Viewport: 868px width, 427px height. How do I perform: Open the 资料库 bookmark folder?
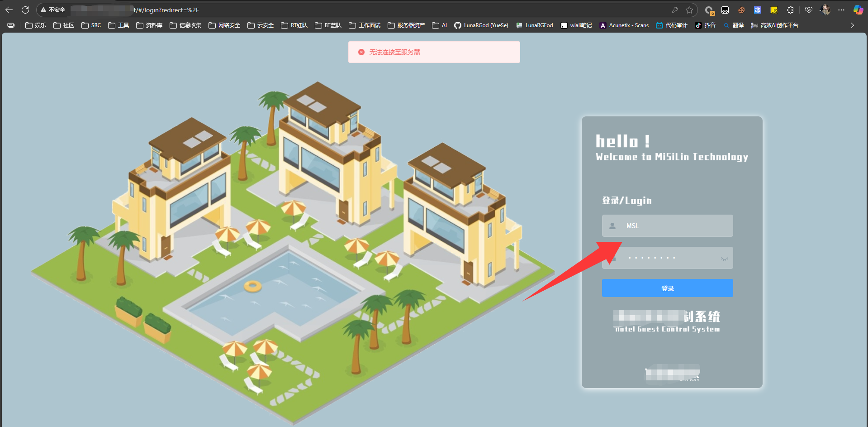click(149, 25)
